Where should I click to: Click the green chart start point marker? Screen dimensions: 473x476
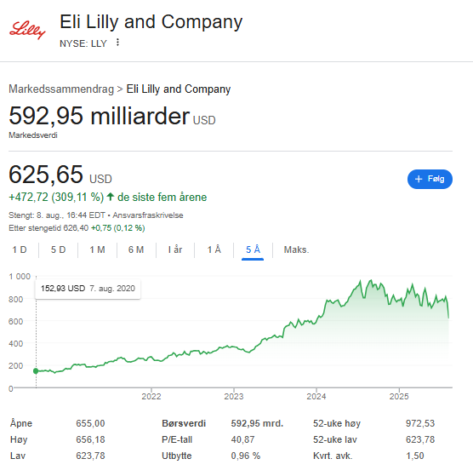click(36, 371)
